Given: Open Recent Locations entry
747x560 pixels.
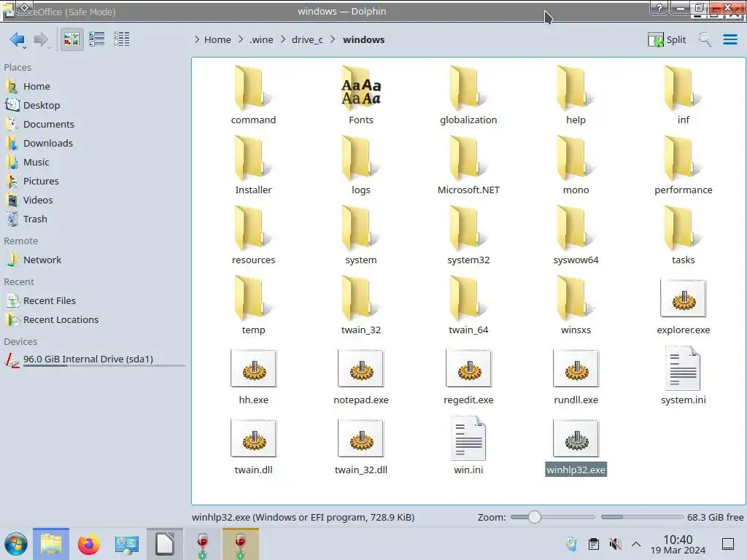Looking at the screenshot, I should [61, 320].
